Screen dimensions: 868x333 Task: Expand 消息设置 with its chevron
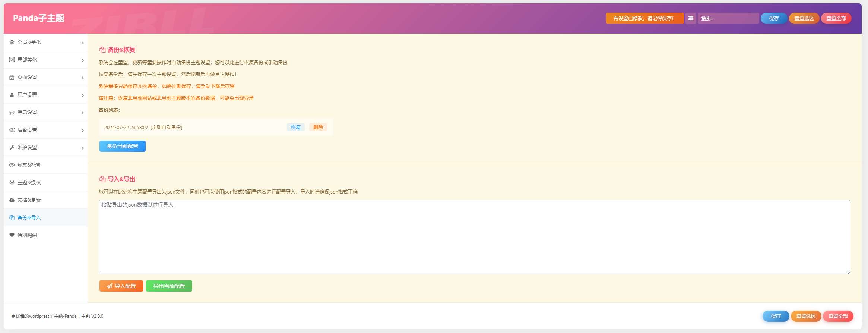click(x=83, y=113)
